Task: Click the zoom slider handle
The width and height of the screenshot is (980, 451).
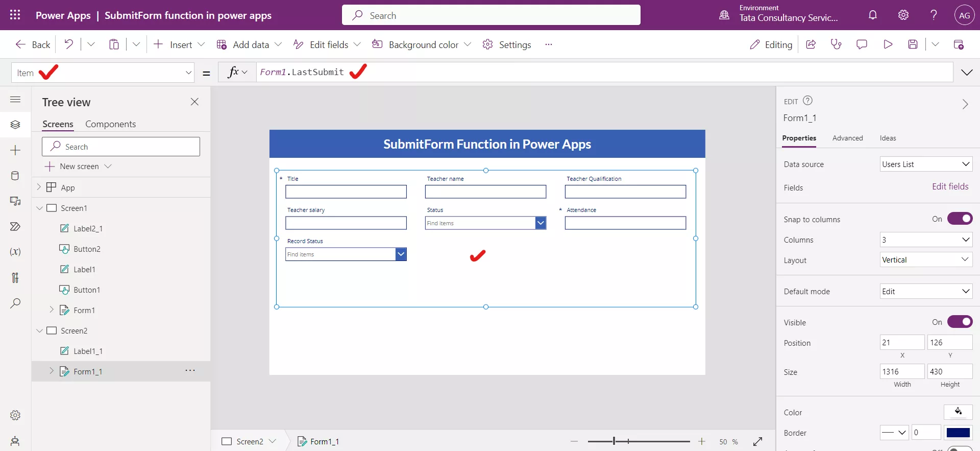Action: click(x=614, y=441)
